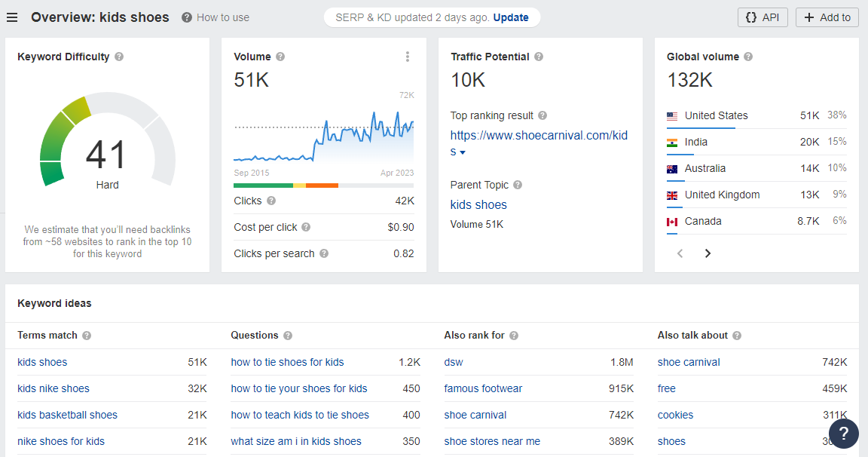Click help icon beside Keyword Difficulty
This screenshot has height=457, width=868.
coord(119,57)
